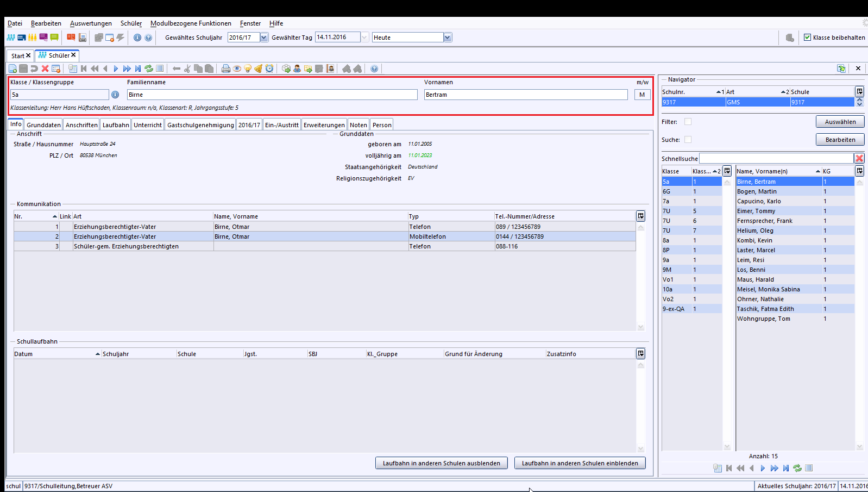The height and width of the screenshot is (492, 868).
Task: Click navigator list view icon at bottom
Action: point(809,468)
